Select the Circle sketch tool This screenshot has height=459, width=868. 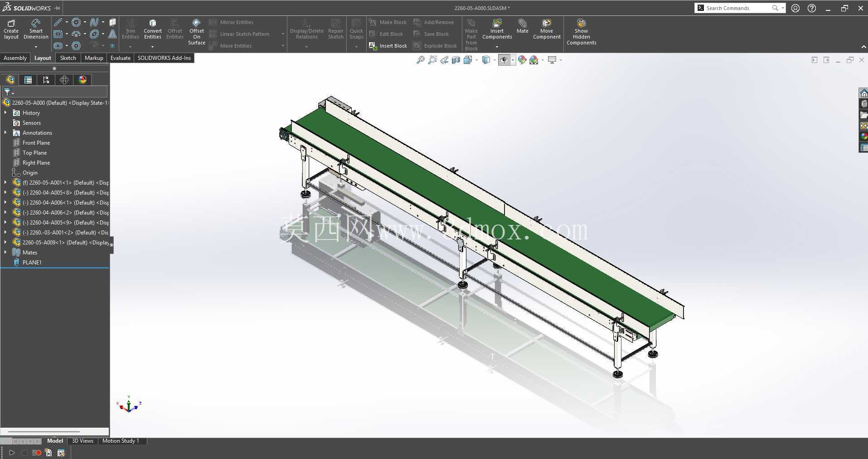click(x=76, y=22)
